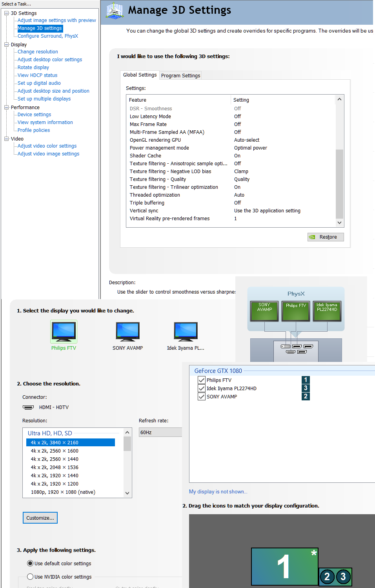Select the Power management mode row

tap(231, 148)
